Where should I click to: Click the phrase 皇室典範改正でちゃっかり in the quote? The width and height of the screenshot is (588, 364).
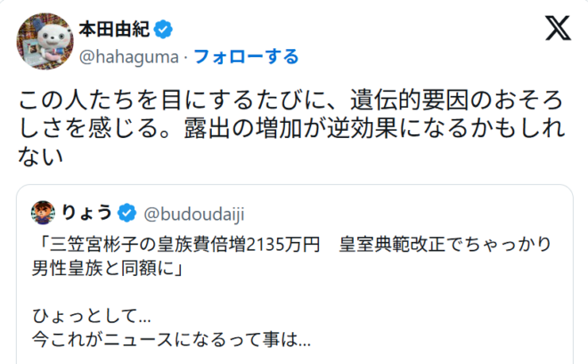[445, 245]
